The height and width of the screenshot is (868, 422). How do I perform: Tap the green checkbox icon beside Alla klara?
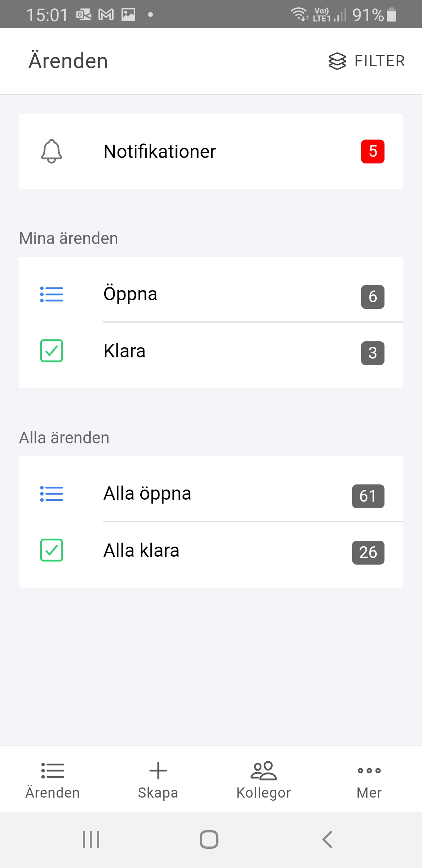pyautogui.click(x=52, y=550)
